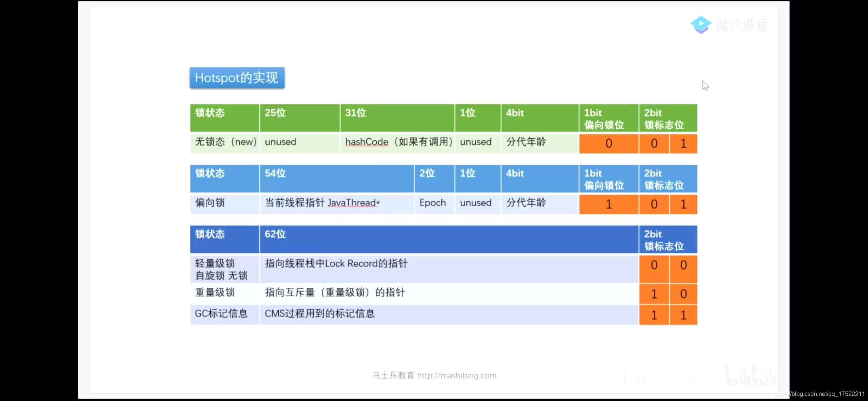This screenshot has height=401, width=868.
Task: Click light-blue header '1bit 偏向锁位' cell
Action: point(609,179)
